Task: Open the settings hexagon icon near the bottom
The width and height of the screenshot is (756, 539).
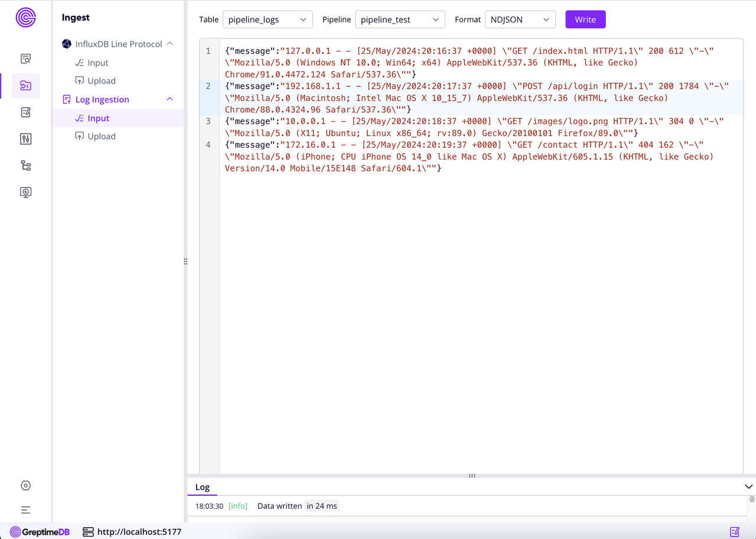Action: tap(25, 485)
